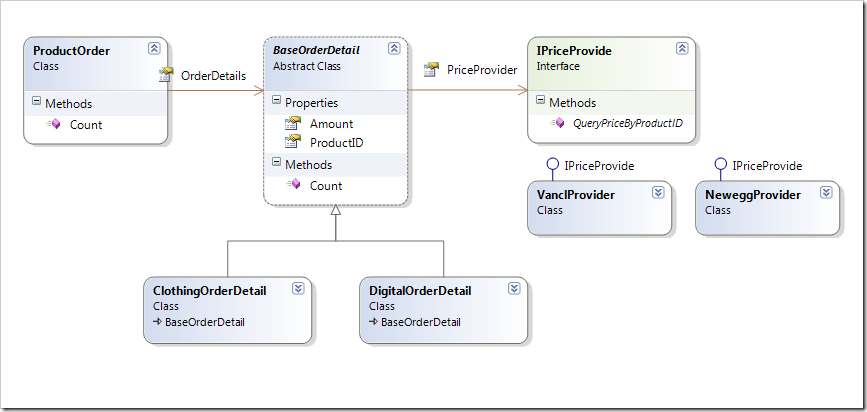Click BaseOrderDetail base type in ClothingOrderDetail

pos(205,322)
